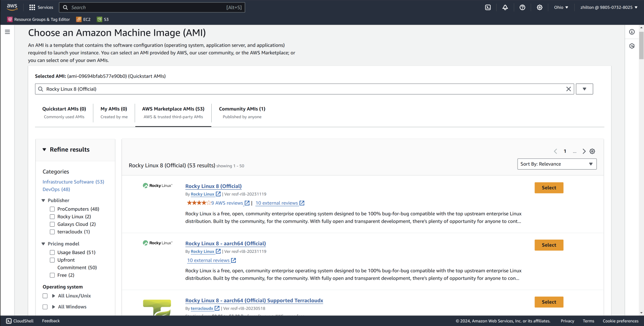
Task: Collapse the Publisher filter section
Action: (x=43, y=200)
